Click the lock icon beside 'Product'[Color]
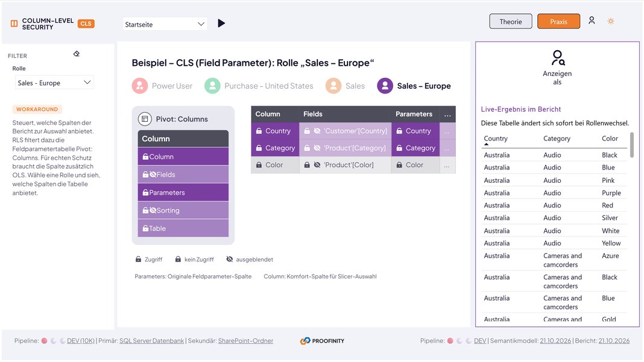This screenshot has width=644, height=362. coord(307,165)
